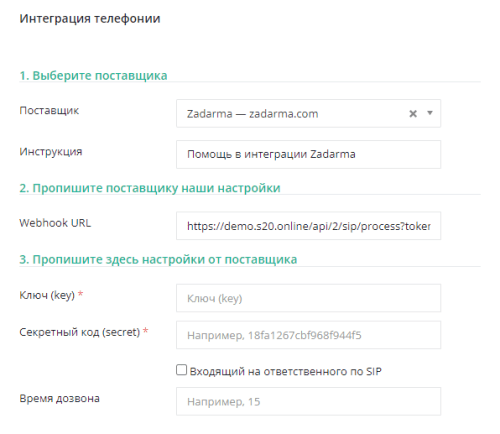500x434 pixels.
Task: Click the Интеграция телефонии page title
Action: (x=90, y=19)
